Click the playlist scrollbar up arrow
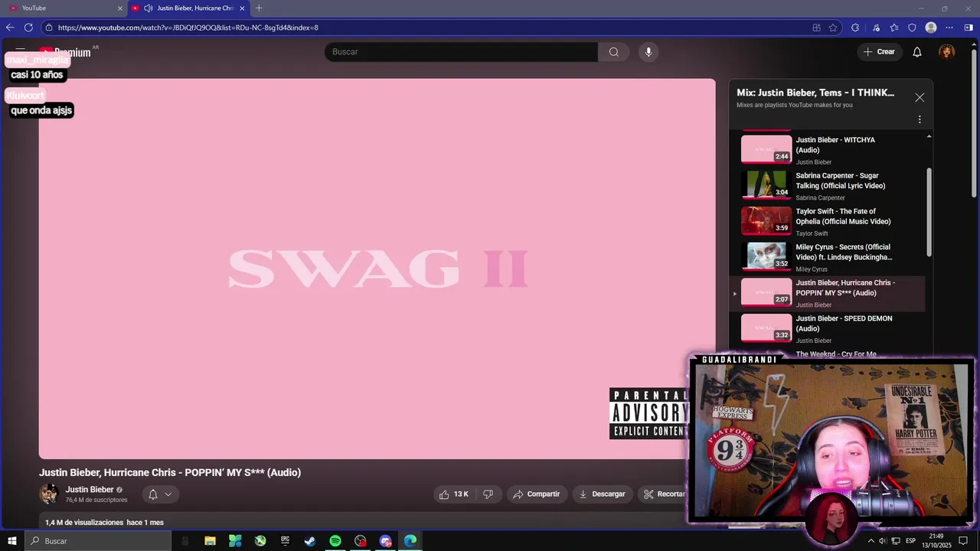The width and height of the screenshot is (980, 551). click(x=929, y=136)
